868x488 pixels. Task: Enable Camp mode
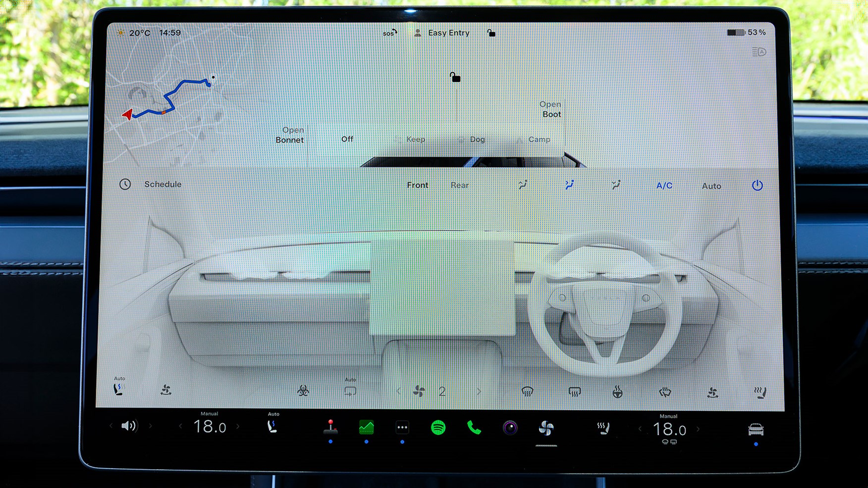(x=539, y=139)
